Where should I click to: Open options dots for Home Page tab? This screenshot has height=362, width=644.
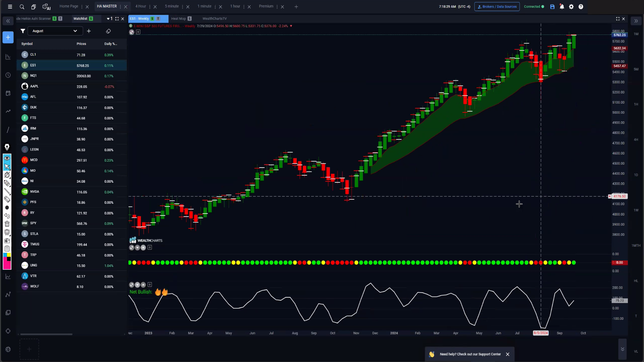tap(82, 7)
